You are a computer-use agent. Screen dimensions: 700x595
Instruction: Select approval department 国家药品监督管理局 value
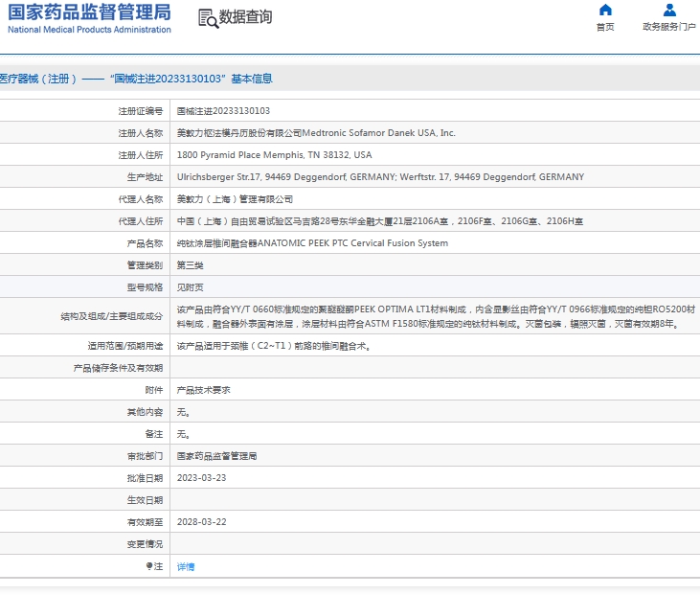coord(216,456)
